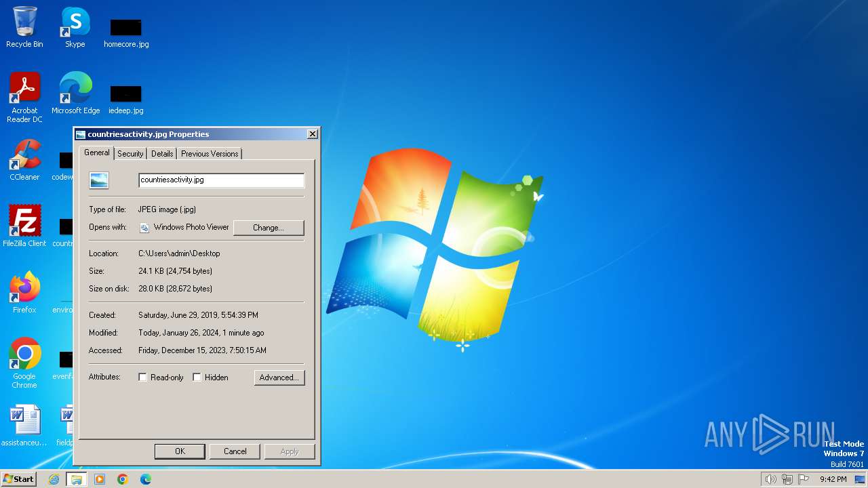
Task: Launch FileZilla Client shortcut
Action: (24, 226)
